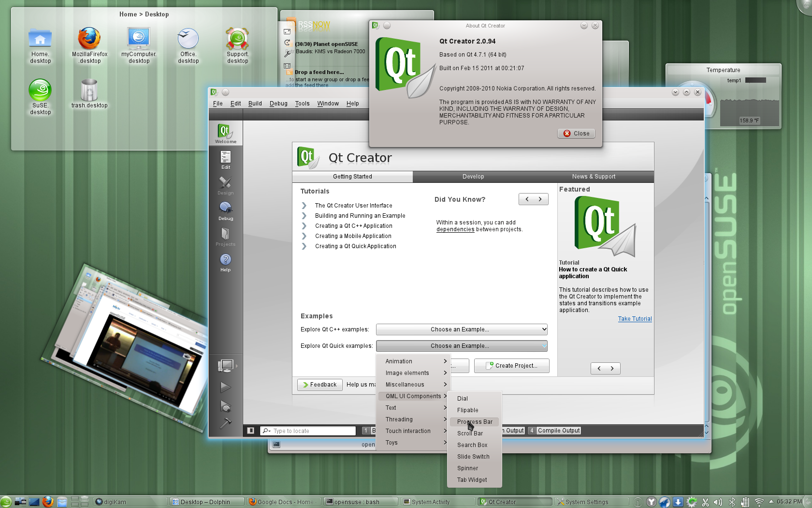Screen dimensions: 812x508
Task: Open the Tools menu
Action: pos(302,103)
